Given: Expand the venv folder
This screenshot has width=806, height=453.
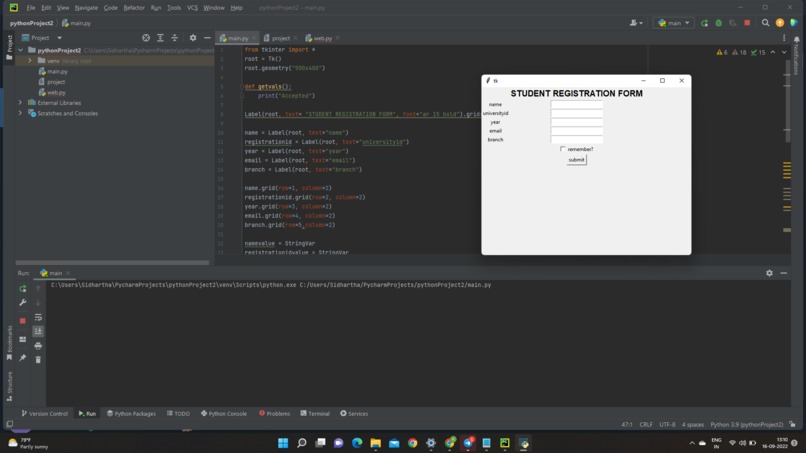Looking at the screenshot, I should click(30, 61).
